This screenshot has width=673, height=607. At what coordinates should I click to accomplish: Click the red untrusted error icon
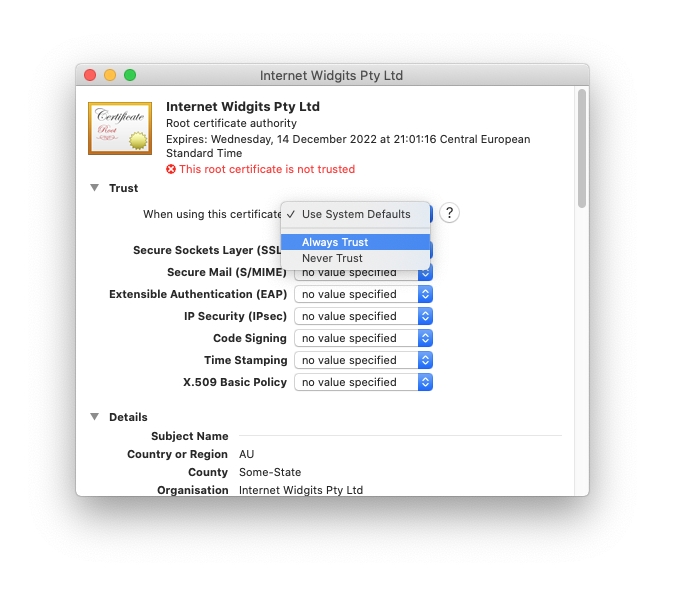[171, 170]
